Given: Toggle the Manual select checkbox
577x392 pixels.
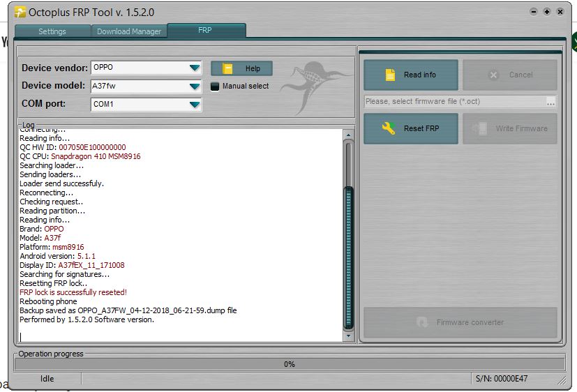Looking at the screenshot, I should coord(214,86).
